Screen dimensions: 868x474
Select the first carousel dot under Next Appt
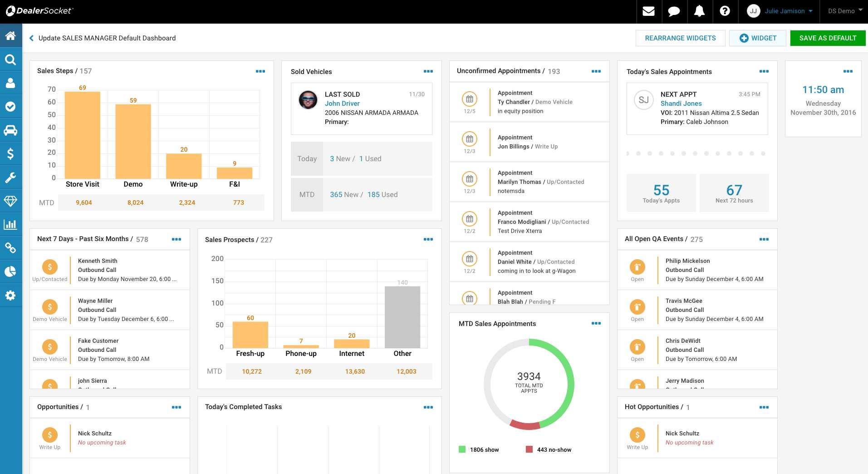point(628,153)
